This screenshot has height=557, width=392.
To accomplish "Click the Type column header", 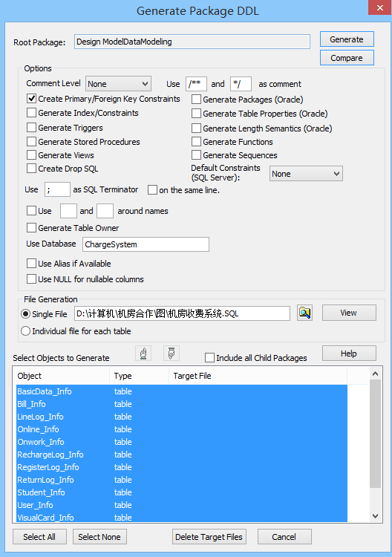I will (139, 376).
